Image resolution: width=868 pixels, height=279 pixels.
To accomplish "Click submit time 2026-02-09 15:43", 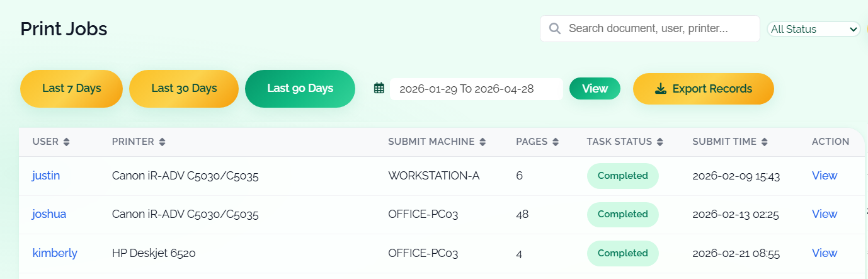I will click(x=736, y=176).
